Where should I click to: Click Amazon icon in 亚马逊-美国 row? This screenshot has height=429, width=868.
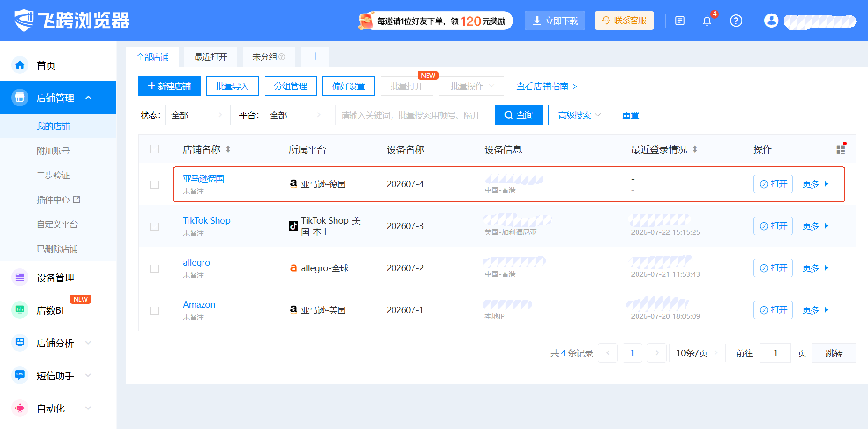[x=294, y=310]
